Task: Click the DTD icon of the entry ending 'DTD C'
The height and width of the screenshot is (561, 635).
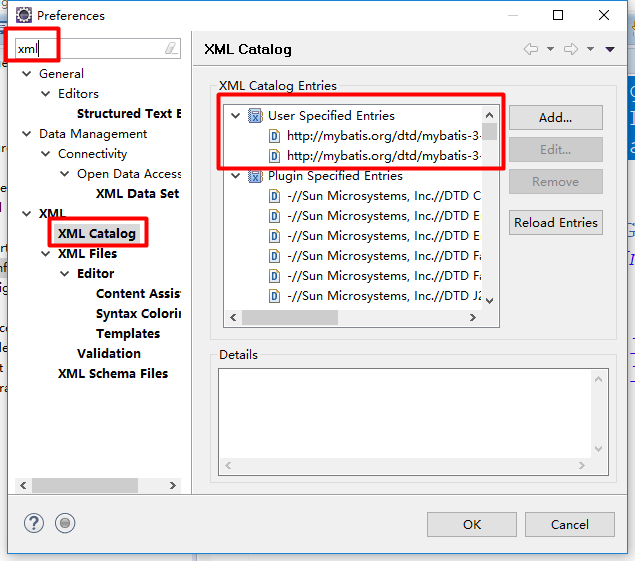Action: pyautogui.click(x=274, y=196)
